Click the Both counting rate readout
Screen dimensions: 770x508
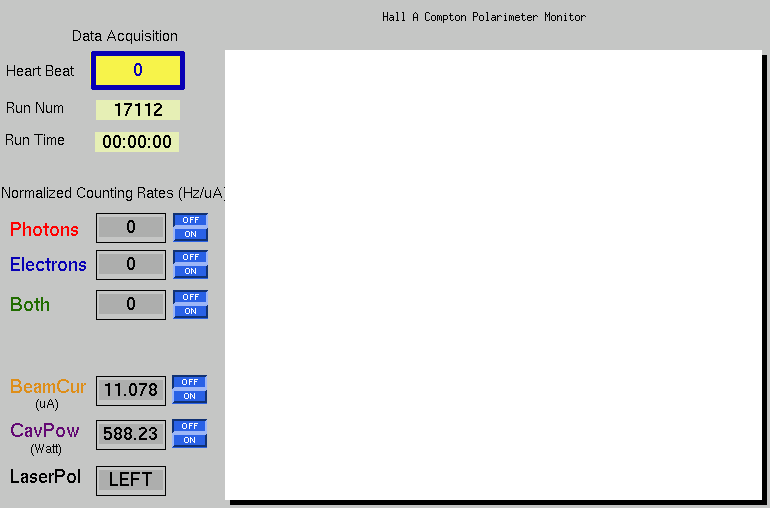131,304
